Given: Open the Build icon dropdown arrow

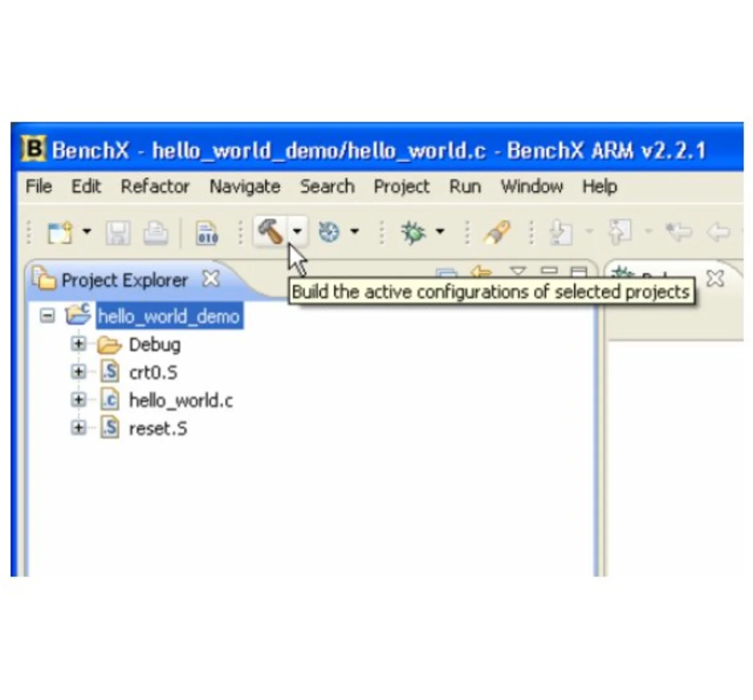Looking at the screenshot, I should 298,231.
